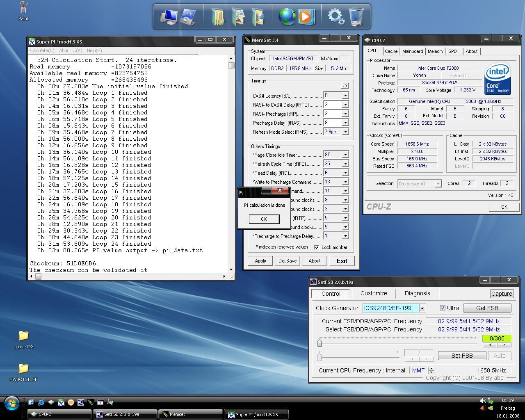Launch CPU-Z diamond icon in quick launch
The width and height of the screenshot is (525, 420).
tap(51, 402)
